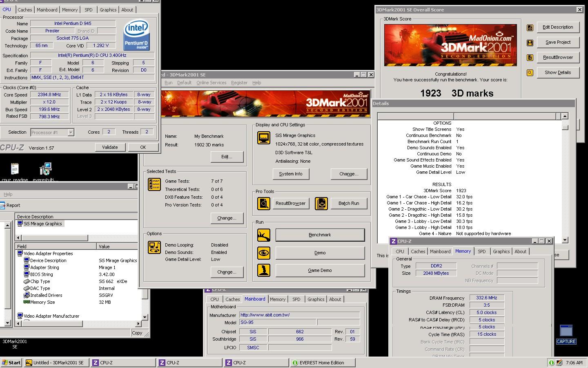The width and height of the screenshot is (588, 368).
Task: Click the magnifier ResultBrowser icon in Pro Tools
Action: pyautogui.click(x=264, y=203)
